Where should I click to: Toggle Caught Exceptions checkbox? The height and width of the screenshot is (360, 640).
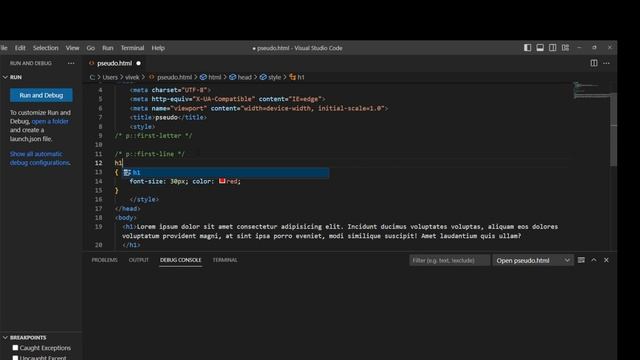16,348
